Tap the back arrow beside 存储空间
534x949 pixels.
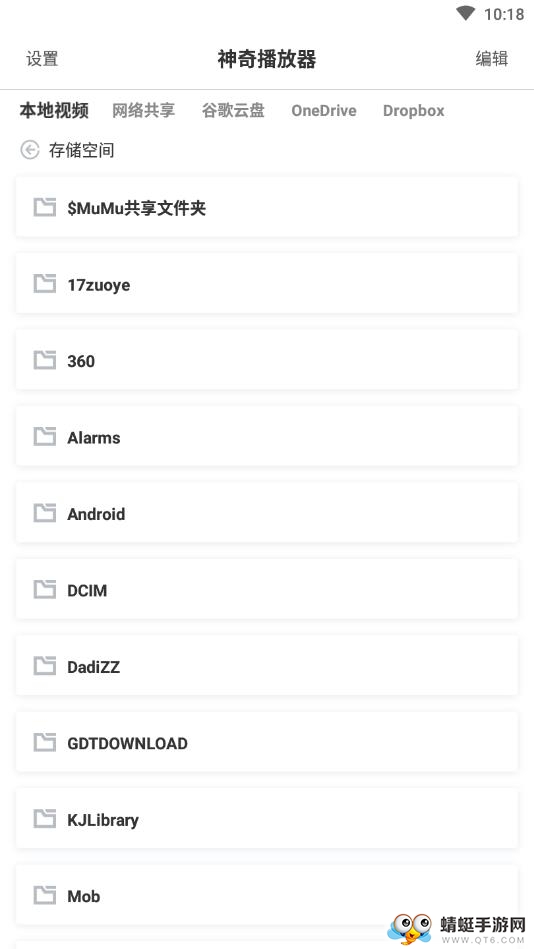pos(30,149)
